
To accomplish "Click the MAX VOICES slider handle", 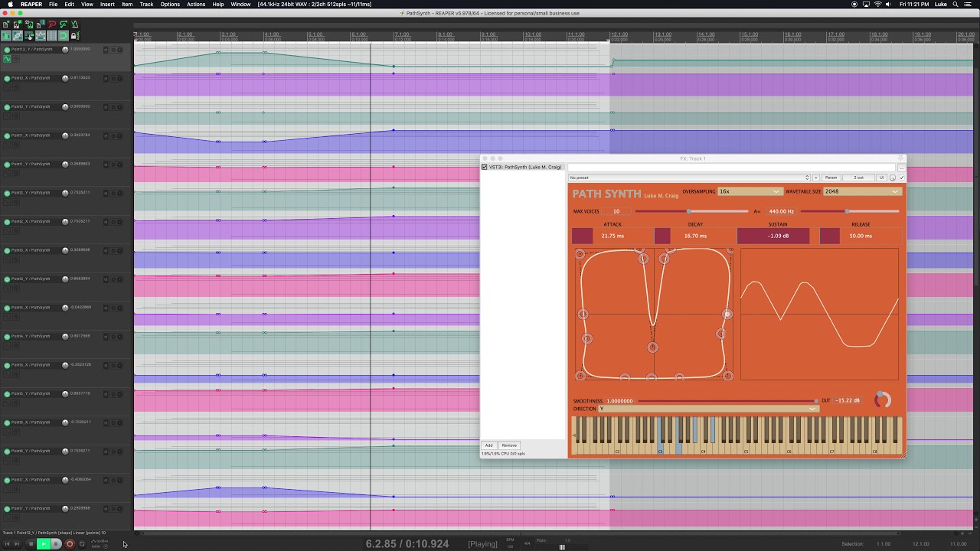I will click(x=689, y=211).
